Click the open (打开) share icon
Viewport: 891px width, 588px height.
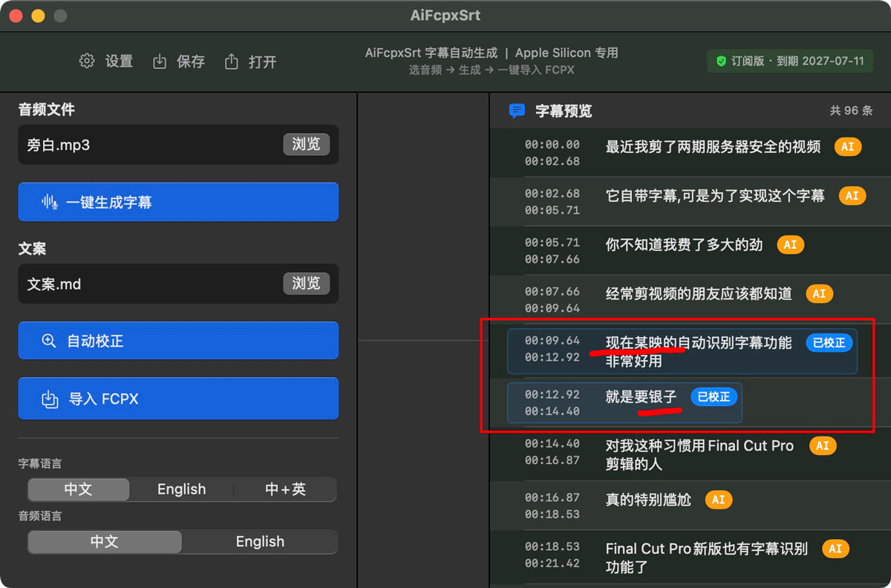[232, 61]
